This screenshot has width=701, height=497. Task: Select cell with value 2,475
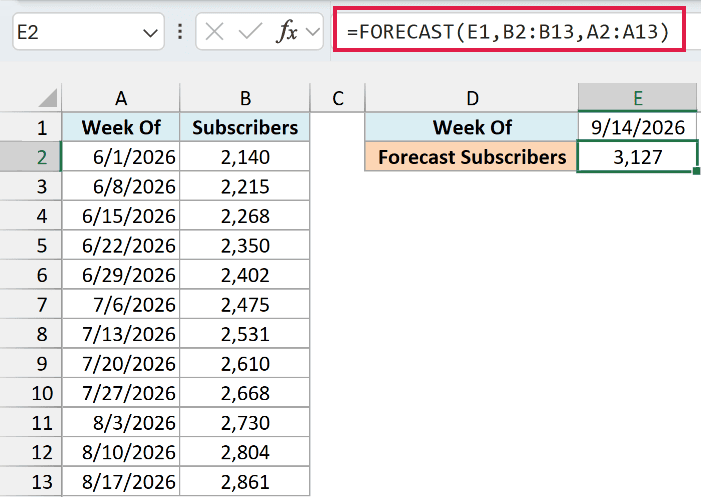click(245, 304)
